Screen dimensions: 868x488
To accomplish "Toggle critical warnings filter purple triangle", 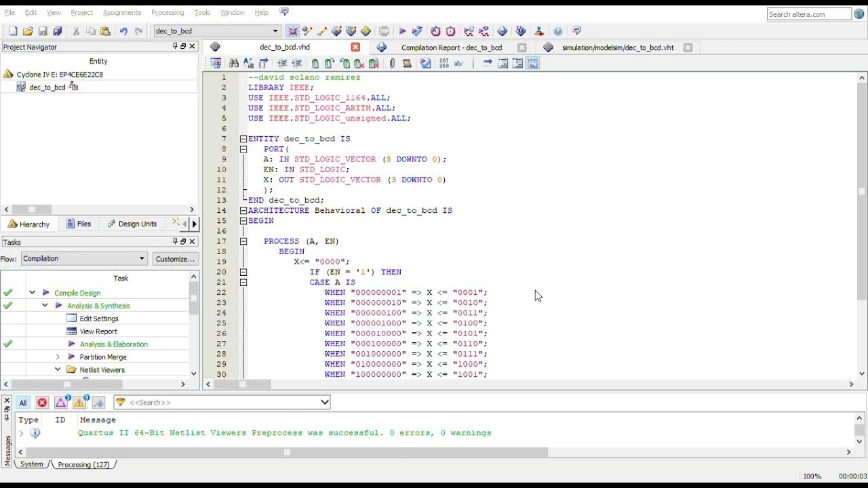I will [62, 403].
